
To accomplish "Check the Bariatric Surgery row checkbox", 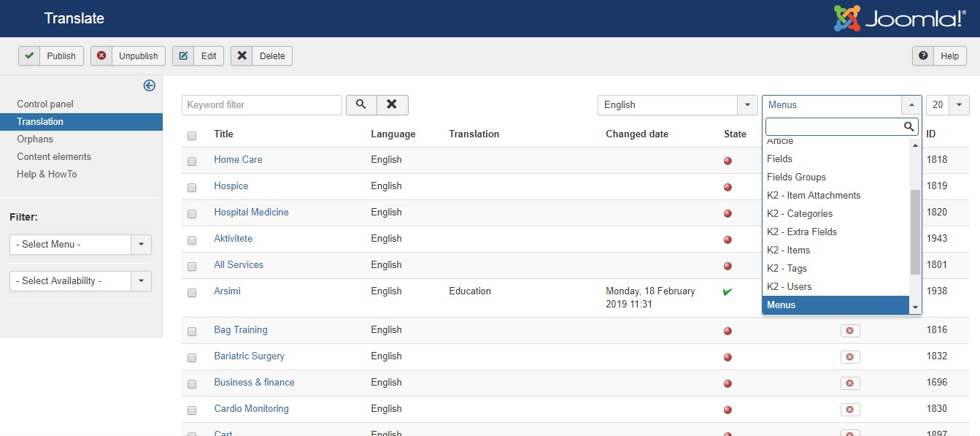I will pos(192,358).
